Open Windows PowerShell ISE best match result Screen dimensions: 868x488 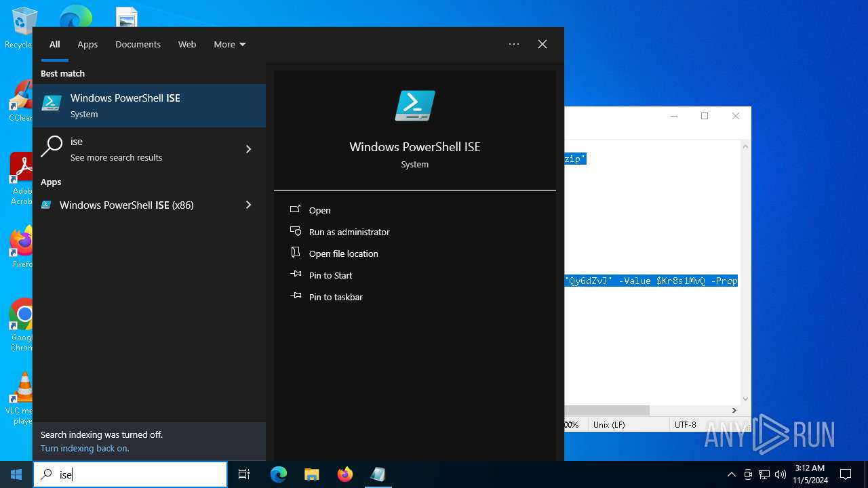click(149, 106)
